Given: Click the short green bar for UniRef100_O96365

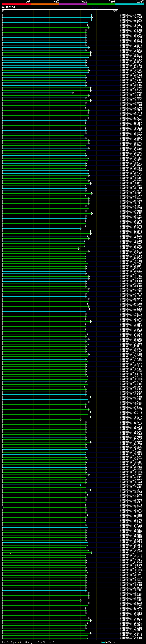Looking at the screenshot, I should click(41, 249).
